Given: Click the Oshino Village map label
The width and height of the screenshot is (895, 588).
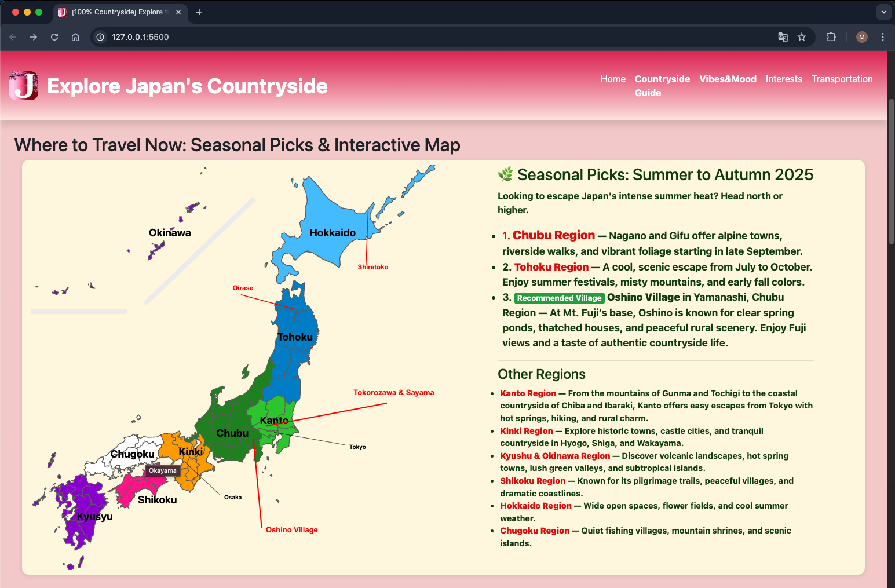Looking at the screenshot, I should click(292, 529).
